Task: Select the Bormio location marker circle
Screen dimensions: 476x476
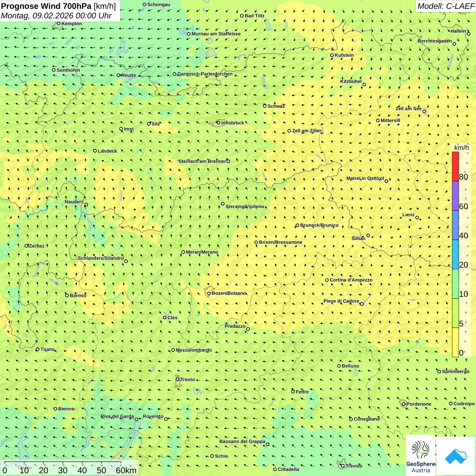Action: coord(67,295)
